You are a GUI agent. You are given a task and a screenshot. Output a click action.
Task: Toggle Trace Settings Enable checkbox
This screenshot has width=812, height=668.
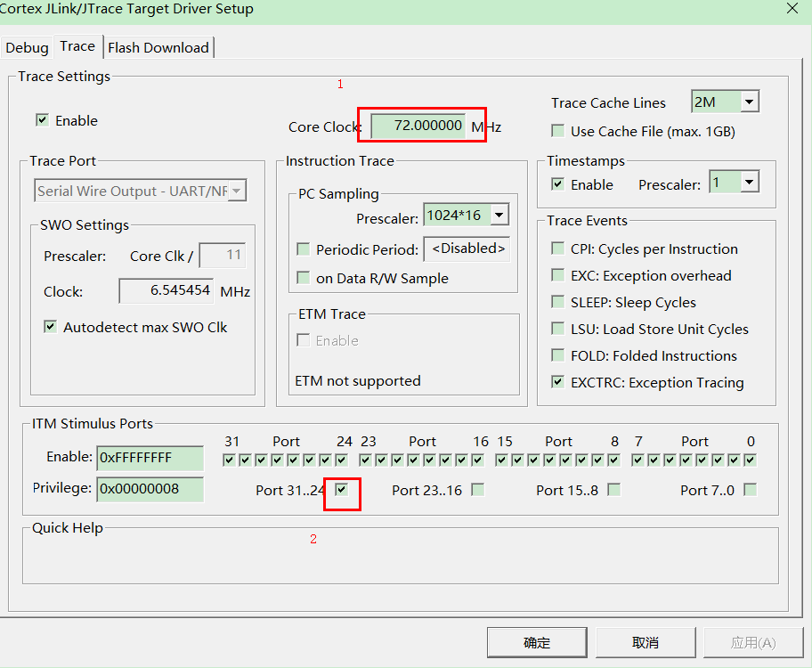[x=42, y=120]
